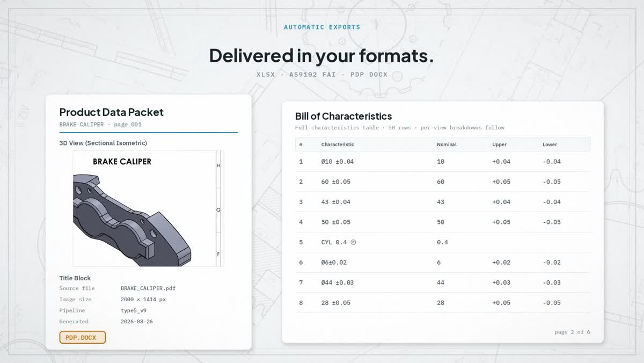The image size is (644, 363).
Task: Click the 'AUTOMATIC EXPORTS' eyebrow label
Action: (322, 27)
